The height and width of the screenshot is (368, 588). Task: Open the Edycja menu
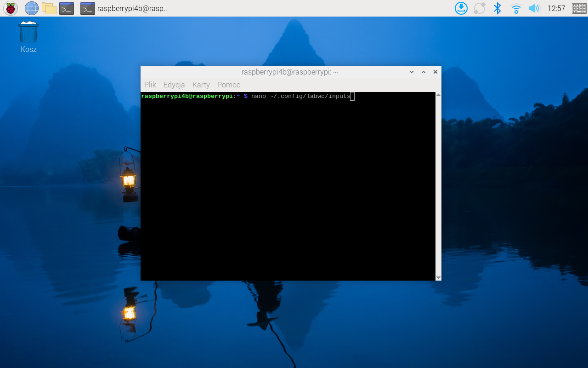pos(174,85)
